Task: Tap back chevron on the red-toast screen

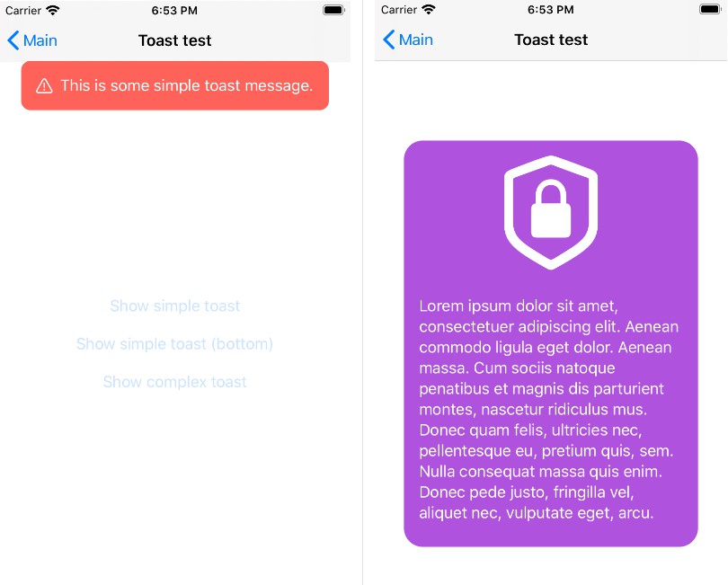Action: click(13, 40)
